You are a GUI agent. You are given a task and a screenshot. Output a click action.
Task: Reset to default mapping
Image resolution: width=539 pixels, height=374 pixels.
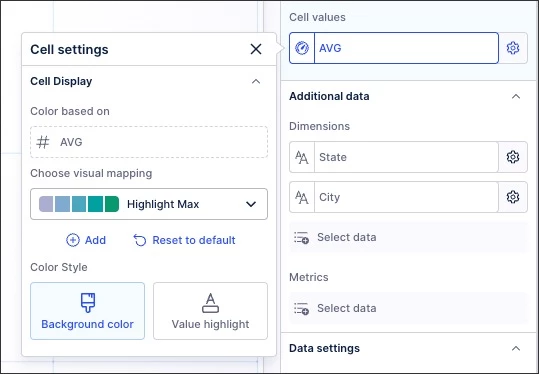(x=184, y=240)
